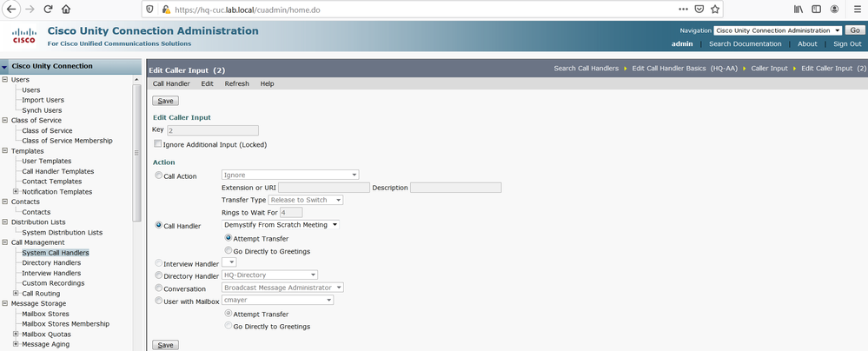This screenshot has width=868, height=351.
Task: Toggle the sidebar view icon
Action: [816, 10]
